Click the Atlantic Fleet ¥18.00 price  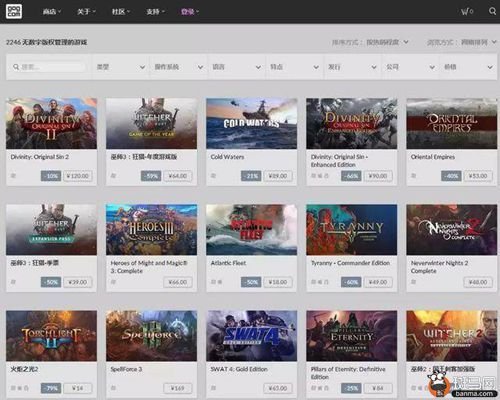[x=278, y=282]
